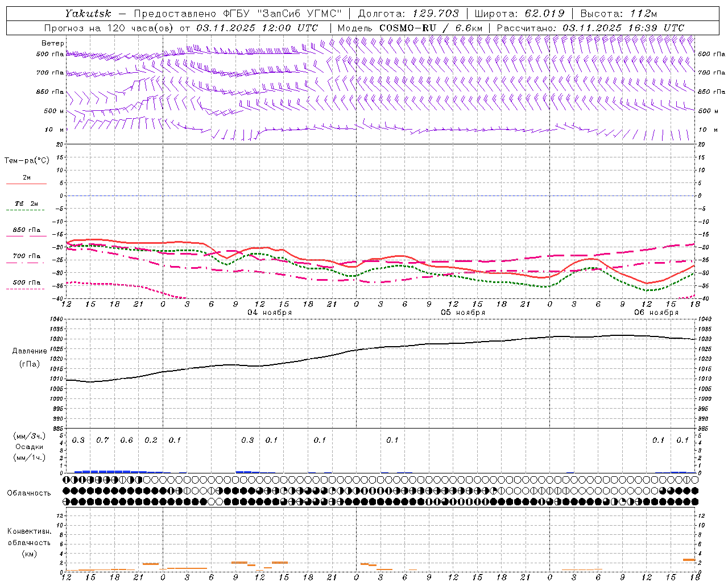Click the Td 2м dew point legend entry
The width and height of the screenshot is (728, 582).
pos(26,203)
